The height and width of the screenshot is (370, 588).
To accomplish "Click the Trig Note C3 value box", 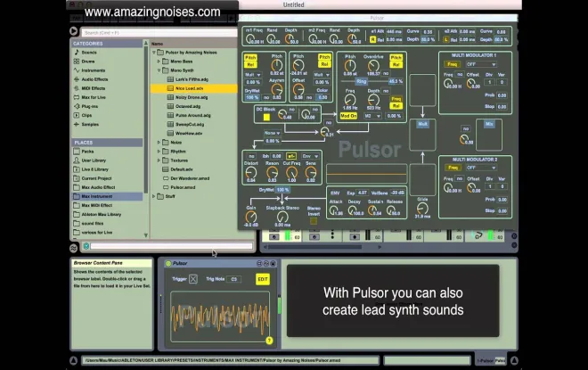I will click(234, 279).
